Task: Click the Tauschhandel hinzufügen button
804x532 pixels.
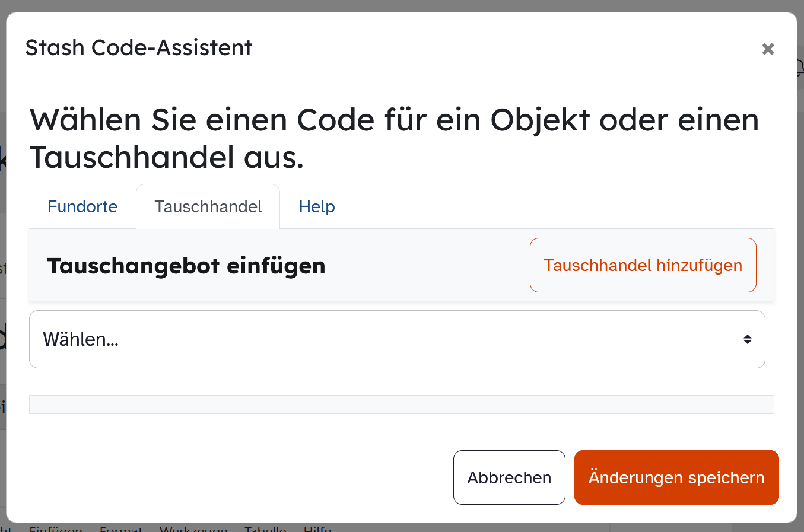Action: tap(643, 265)
